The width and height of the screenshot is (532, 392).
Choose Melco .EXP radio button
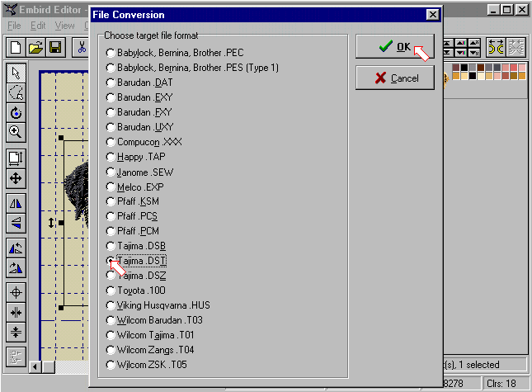click(135, 187)
